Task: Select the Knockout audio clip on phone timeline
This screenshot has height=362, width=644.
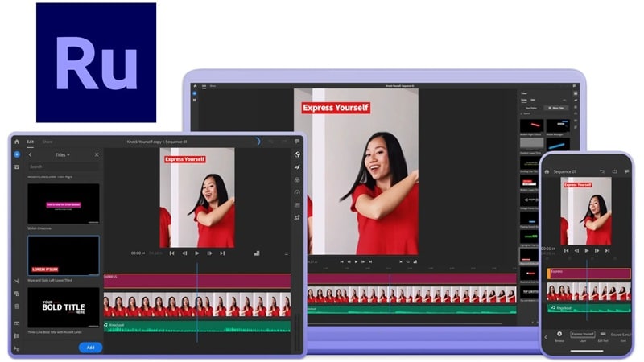Action: click(589, 308)
